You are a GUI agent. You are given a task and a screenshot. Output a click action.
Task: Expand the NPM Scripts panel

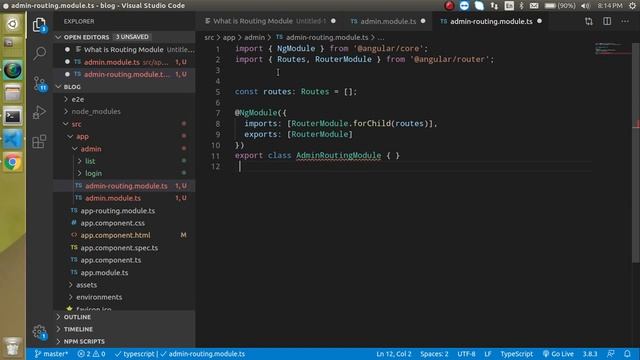pos(124,341)
